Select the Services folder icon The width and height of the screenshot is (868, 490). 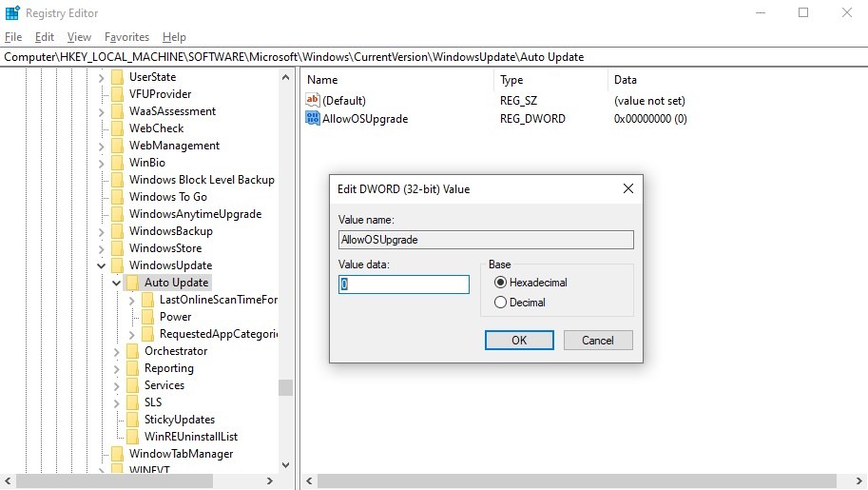pos(132,385)
